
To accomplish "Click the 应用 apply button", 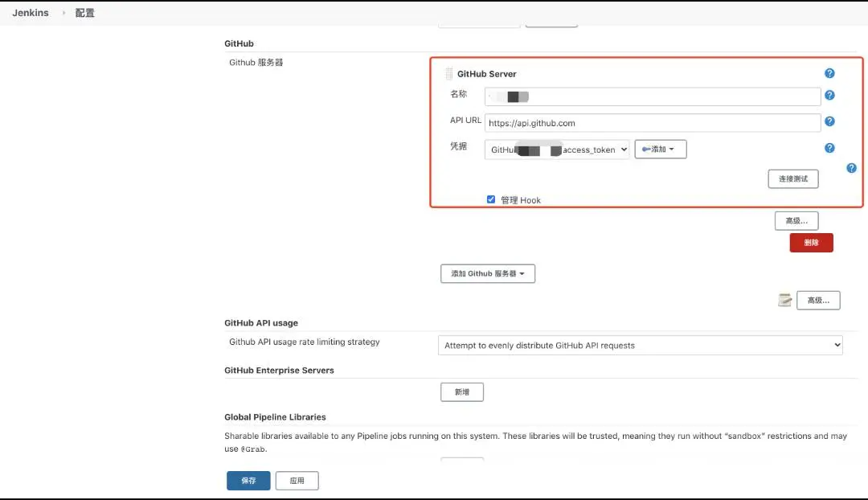I will [x=297, y=481].
